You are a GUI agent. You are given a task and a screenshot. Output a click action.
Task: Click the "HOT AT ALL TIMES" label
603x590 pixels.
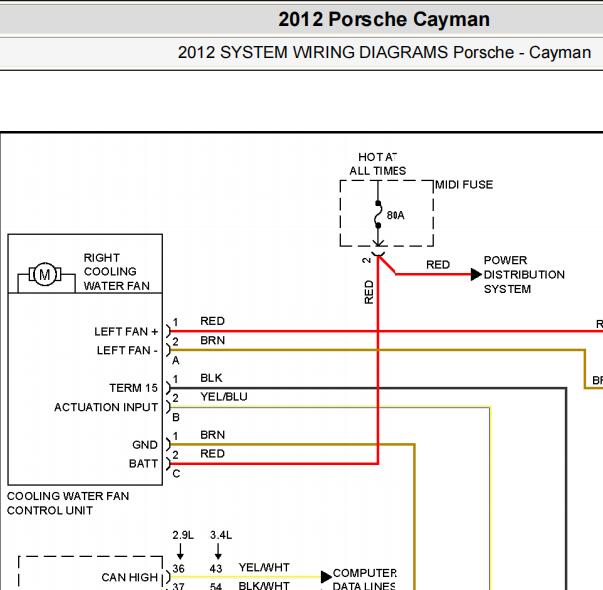pos(378,164)
